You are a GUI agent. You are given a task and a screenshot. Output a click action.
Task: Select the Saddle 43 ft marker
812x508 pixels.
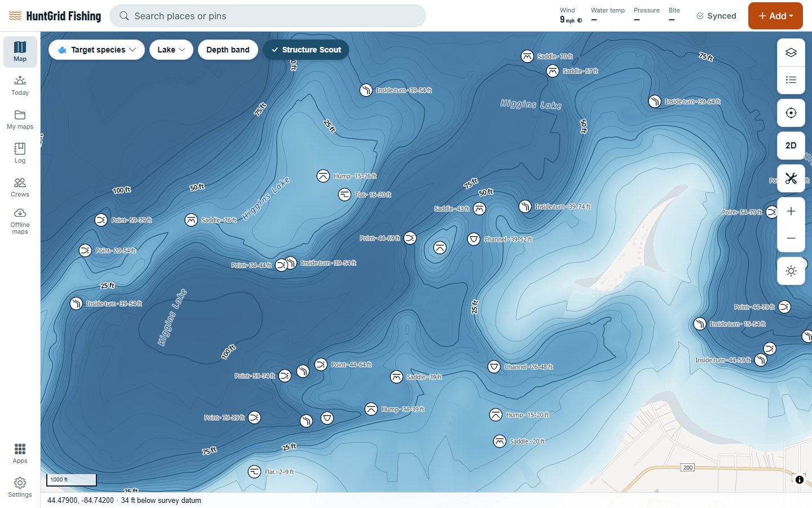click(479, 209)
